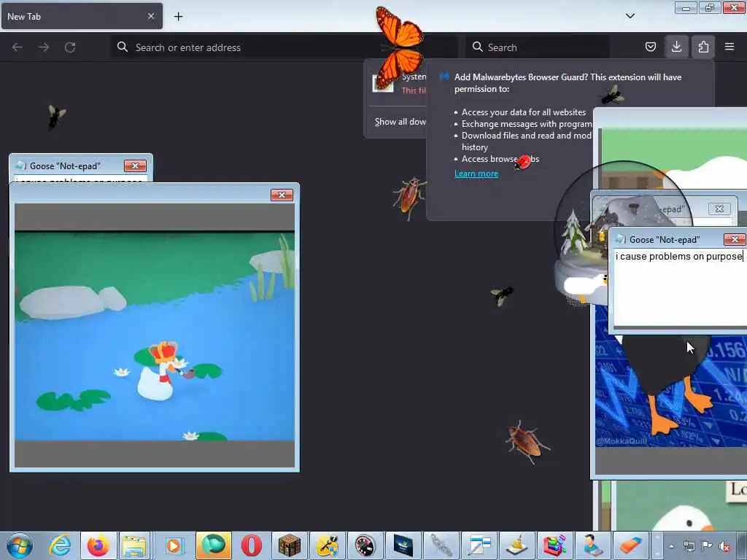This screenshot has height=560, width=747.
Task: Close the goose pond animation window
Action: (282, 195)
